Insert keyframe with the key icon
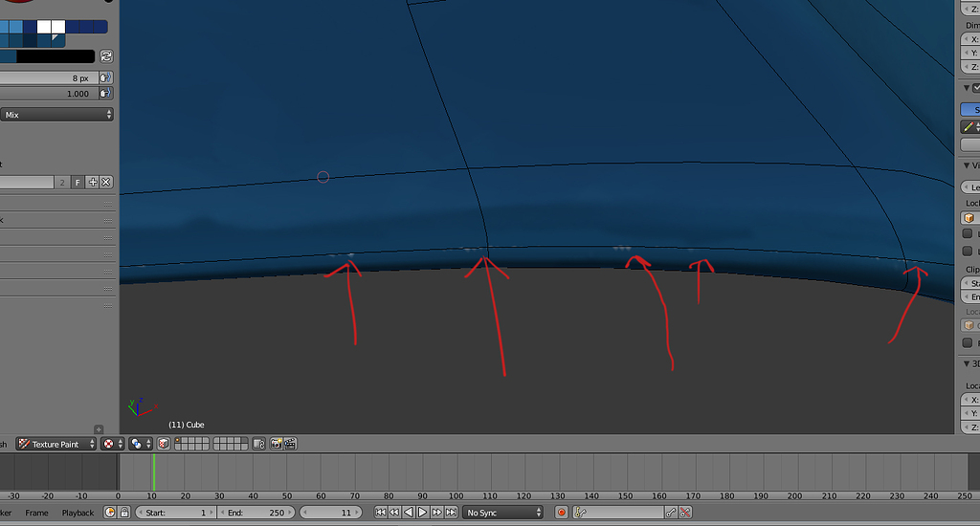Screen dimensions: 980x526 point(671,513)
